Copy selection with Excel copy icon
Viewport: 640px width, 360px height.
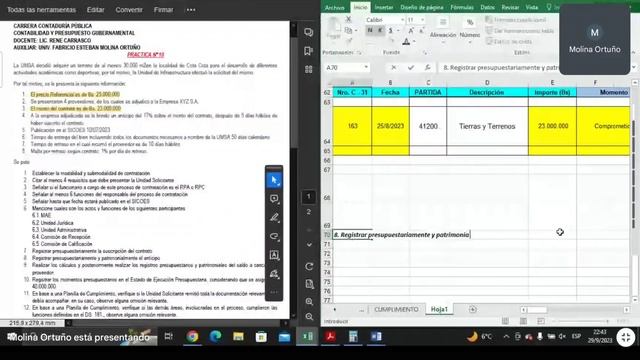348,30
